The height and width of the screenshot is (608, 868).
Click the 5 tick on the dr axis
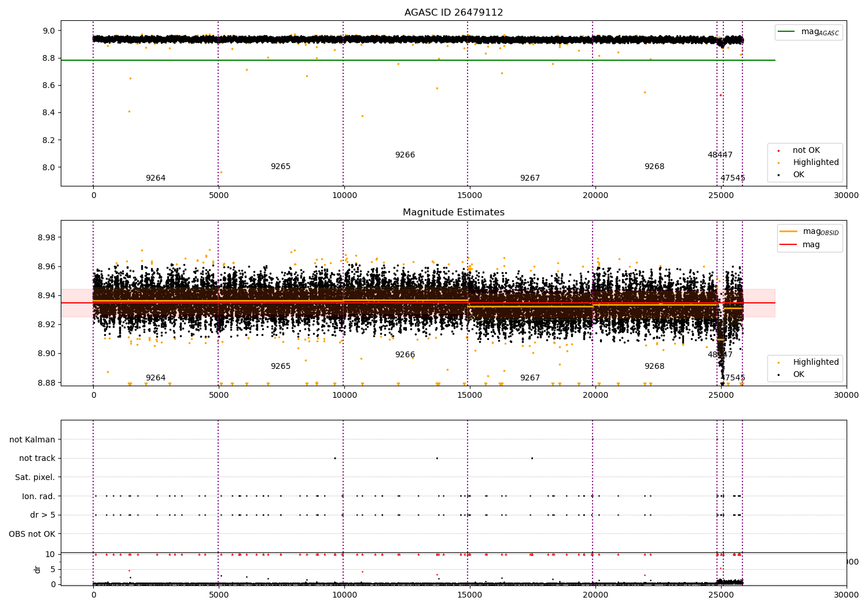click(53, 569)
